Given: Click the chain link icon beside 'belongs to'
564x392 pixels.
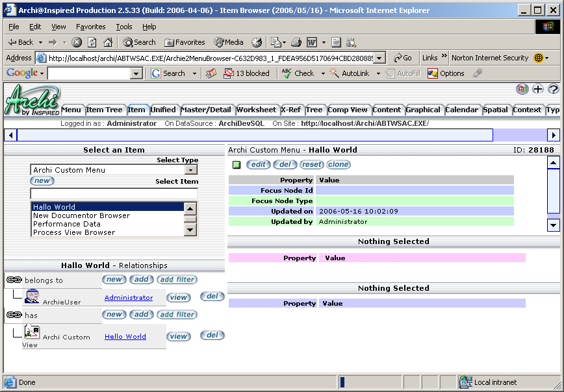Looking at the screenshot, I should pyautogui.click(x=14, y=280).
